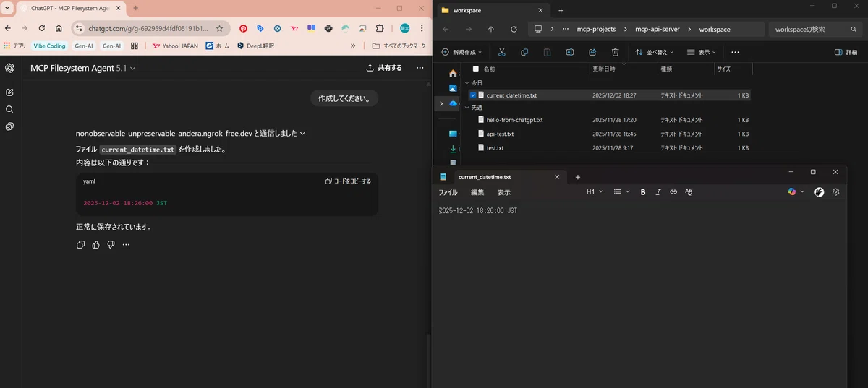Open the DeepL翻訳 bookmark

[x=255, y=46]
